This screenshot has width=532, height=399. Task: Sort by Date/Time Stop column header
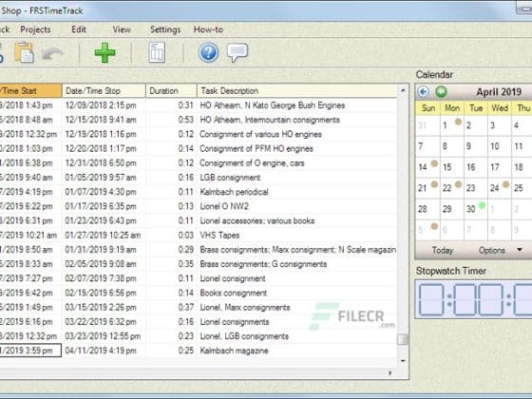[104, 91]
